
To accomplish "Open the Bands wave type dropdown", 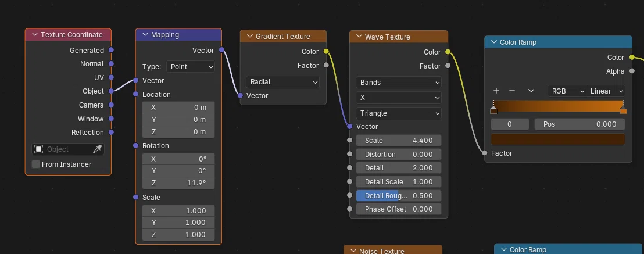I will pyautogui.click(x=398, y=82).
